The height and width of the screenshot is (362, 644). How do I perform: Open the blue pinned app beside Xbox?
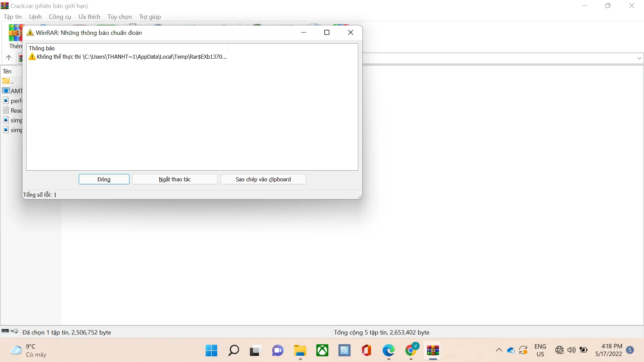coord(344,351)
